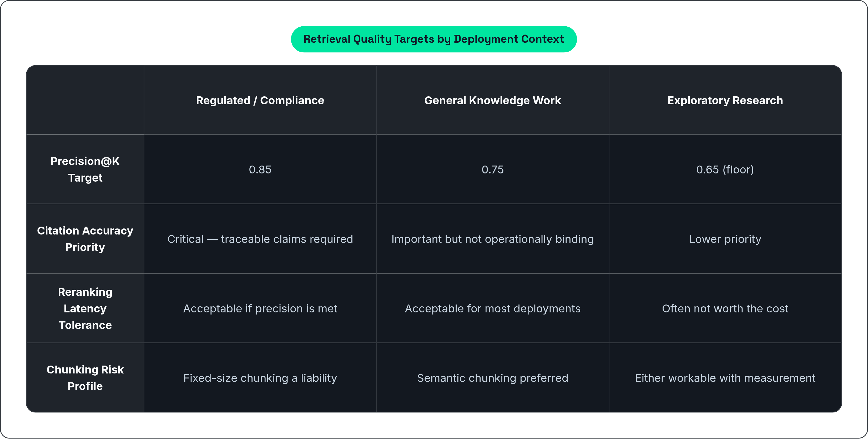
Task: Click "Acceptable if precision is met" cell
Action: coord(260,308)
